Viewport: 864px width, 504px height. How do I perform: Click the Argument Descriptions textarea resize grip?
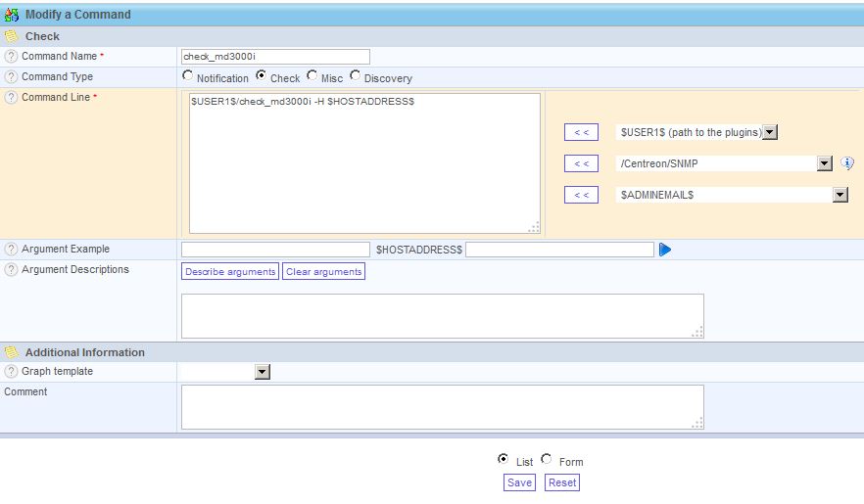click(x=697, y=332)
